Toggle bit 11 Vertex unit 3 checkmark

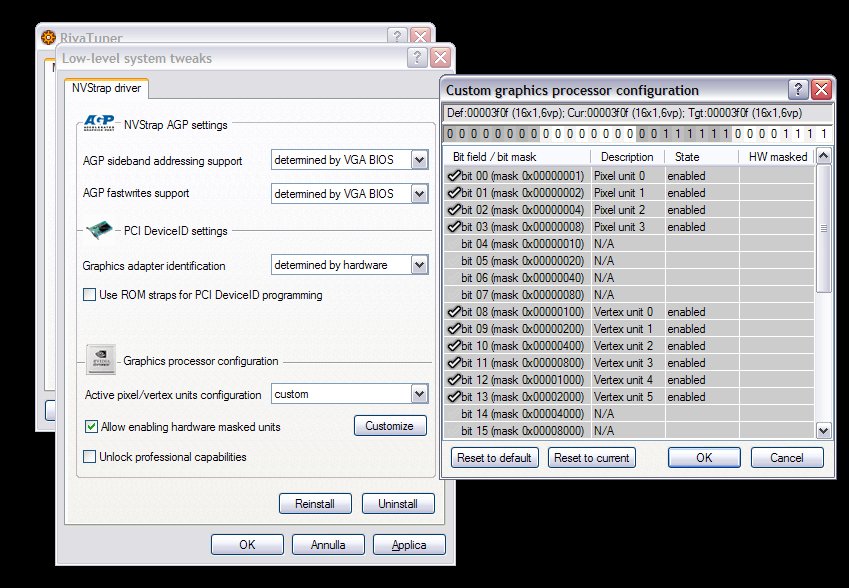coord(454,363)
